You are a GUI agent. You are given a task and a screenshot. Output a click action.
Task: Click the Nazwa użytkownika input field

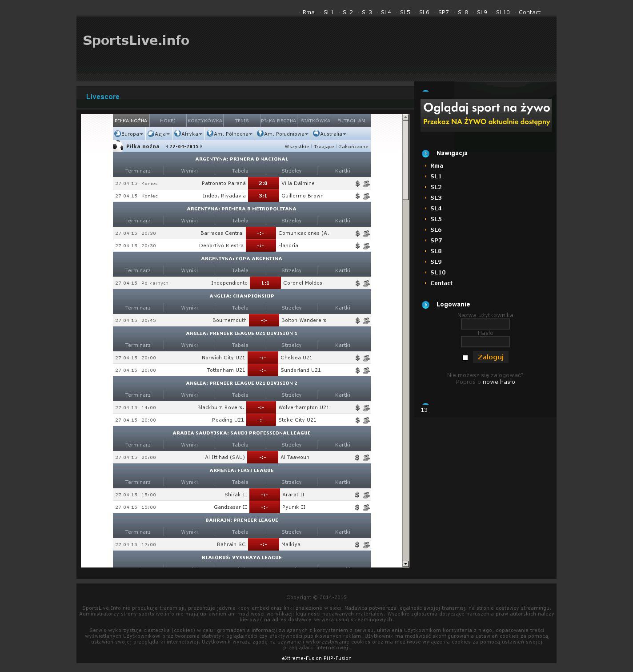coord(485,324)
